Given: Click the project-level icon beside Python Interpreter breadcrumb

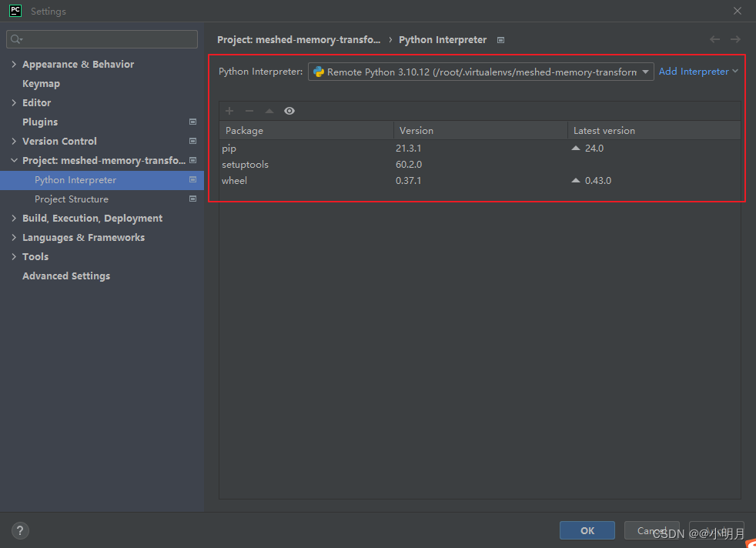Looking at the screenshot, I should click(501, 40).
